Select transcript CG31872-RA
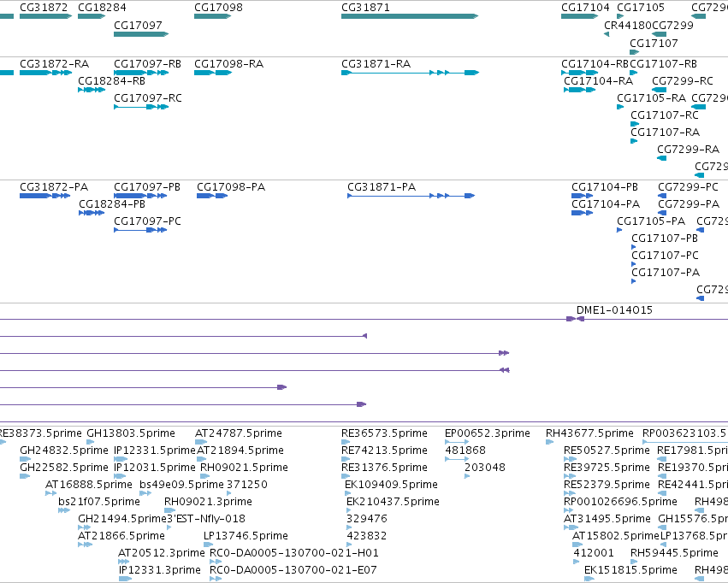Viewport: 728px width, 583px height. click(x=45, y=73)
